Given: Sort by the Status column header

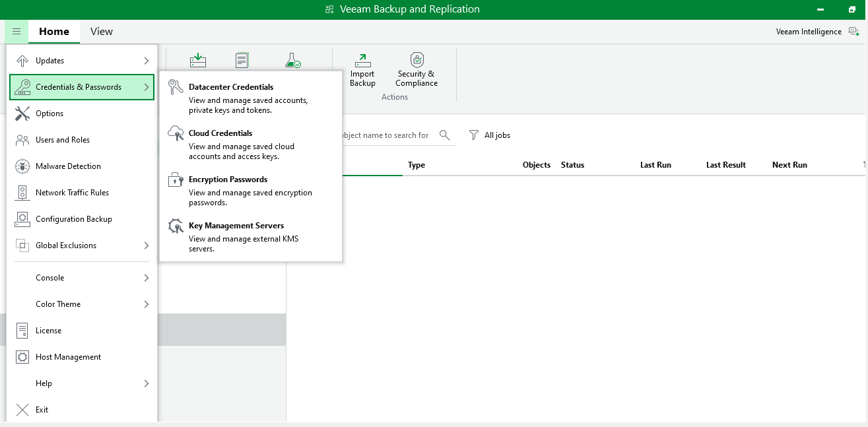Looking at the screenshot, I should tap(572, 165).
